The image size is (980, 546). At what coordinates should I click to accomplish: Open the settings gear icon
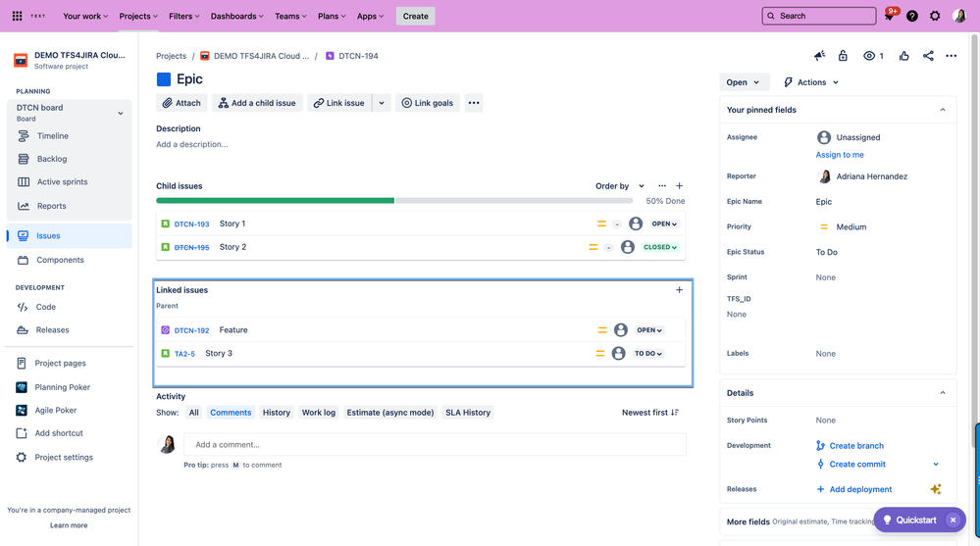935,17
